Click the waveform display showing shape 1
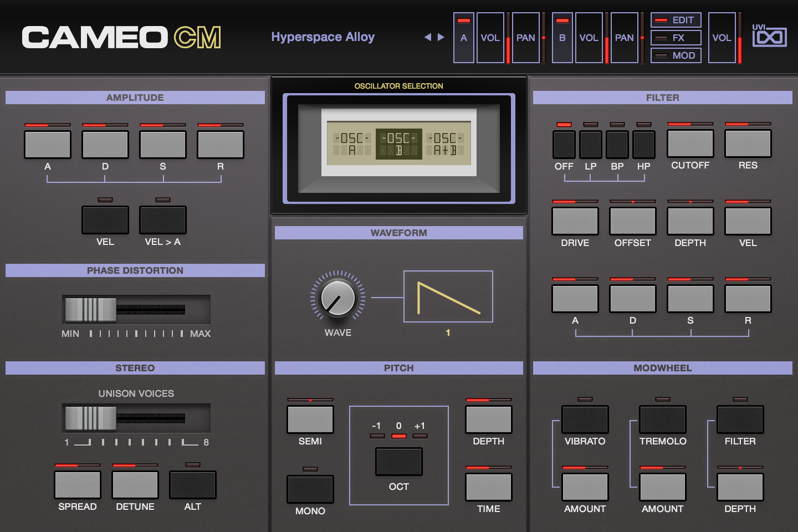Viewport: 798px width, 532px height. click(448, 296)
